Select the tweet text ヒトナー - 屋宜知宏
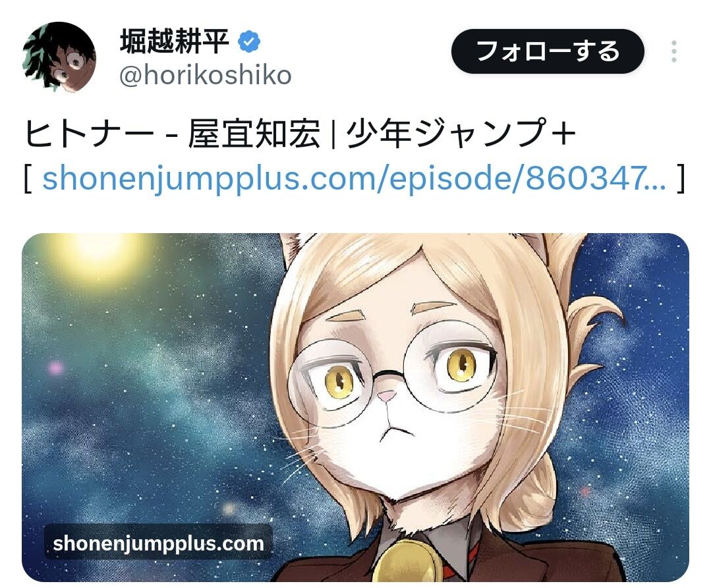The height and width of the screenshot is (588, 711). 172,134
